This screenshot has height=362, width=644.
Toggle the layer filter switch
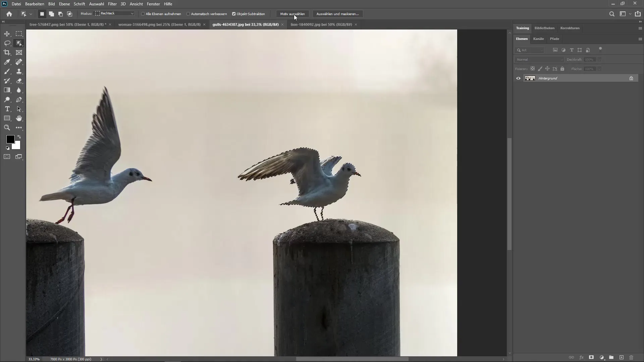coord(600,49)
